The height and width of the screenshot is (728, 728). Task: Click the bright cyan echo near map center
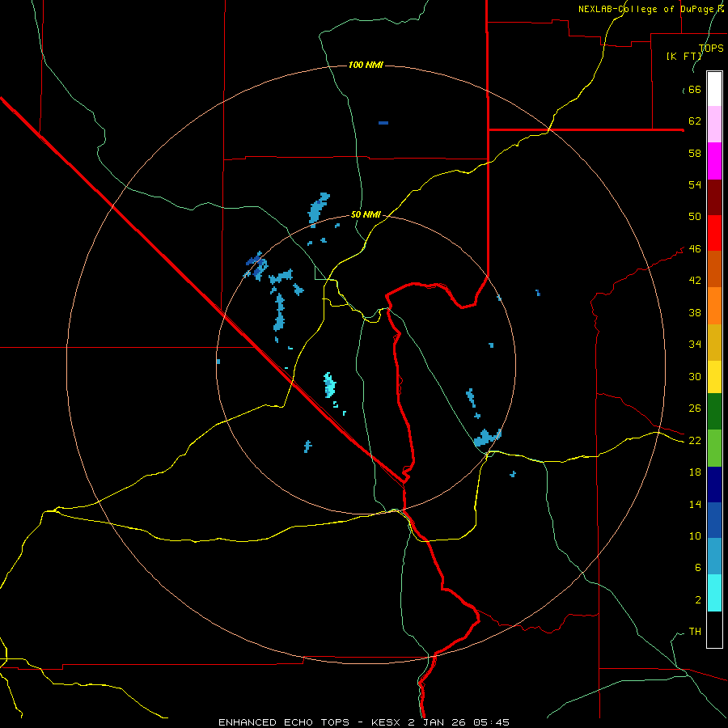(x=330, y=385)
